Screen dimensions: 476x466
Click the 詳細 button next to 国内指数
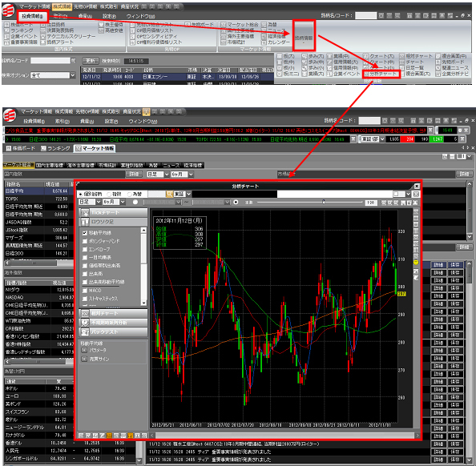[134, 174]
